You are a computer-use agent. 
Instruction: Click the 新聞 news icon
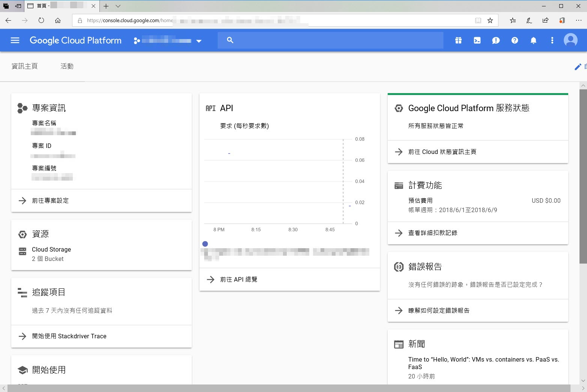tap(399, 344)
